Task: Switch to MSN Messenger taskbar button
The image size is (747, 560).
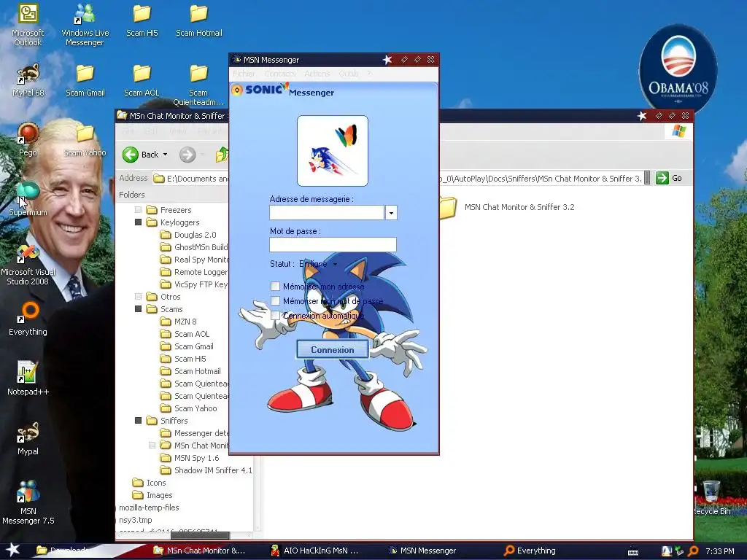Action: [x=423, y=551]
